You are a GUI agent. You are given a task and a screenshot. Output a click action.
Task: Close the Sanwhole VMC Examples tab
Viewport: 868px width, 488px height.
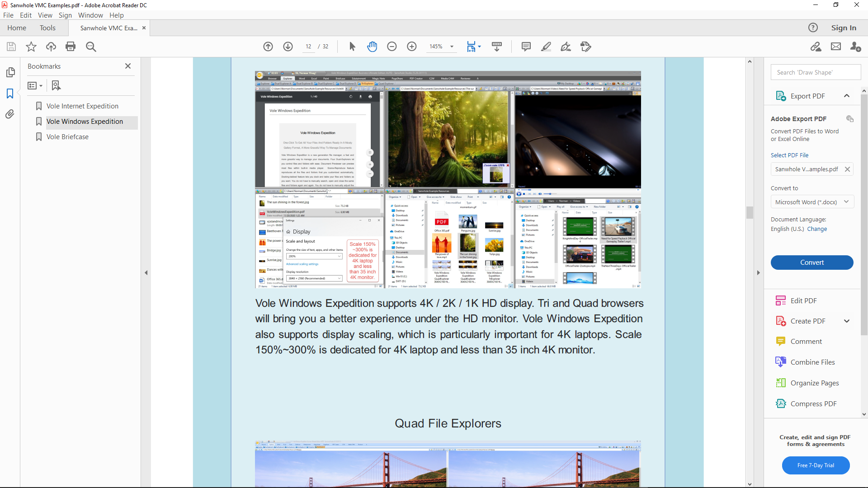[144, 28]
